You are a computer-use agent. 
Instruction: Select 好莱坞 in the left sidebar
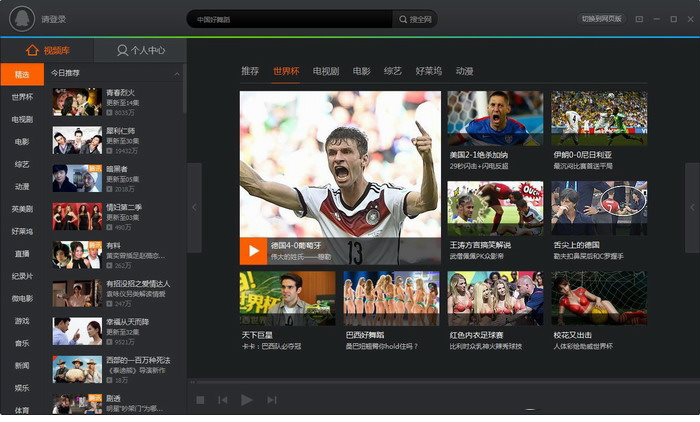[22, 231]
